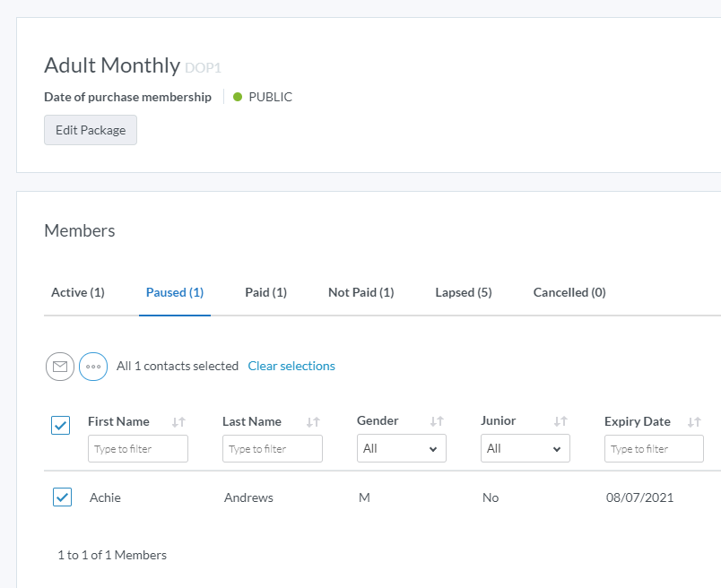721x588 pixels.
Task: Open the Gender filter dropdown
Action: tap(401, 449)
